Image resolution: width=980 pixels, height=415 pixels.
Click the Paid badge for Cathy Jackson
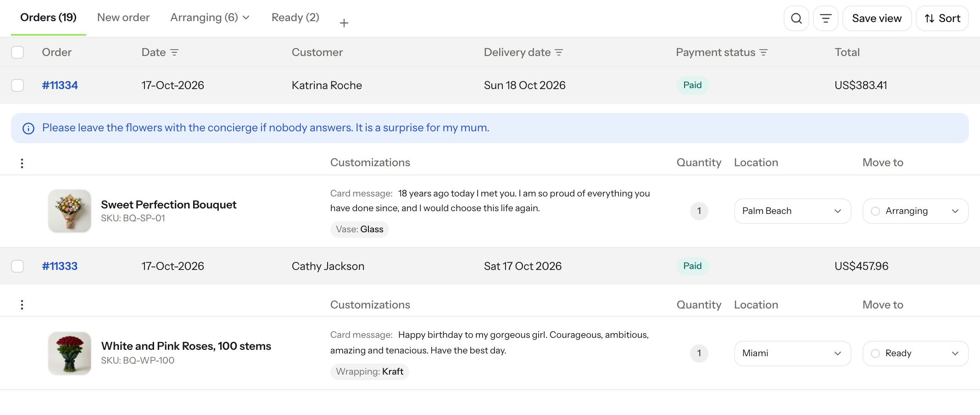point(692,266)
